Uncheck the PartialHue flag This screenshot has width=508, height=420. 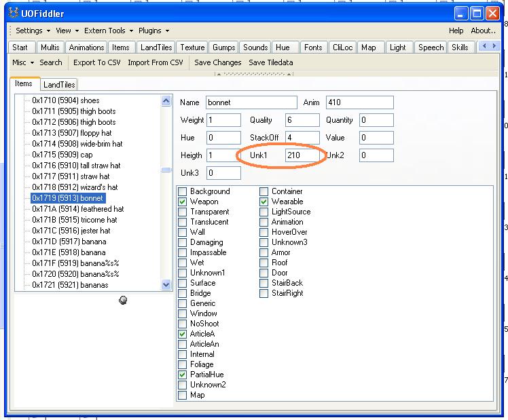[183, 375]
